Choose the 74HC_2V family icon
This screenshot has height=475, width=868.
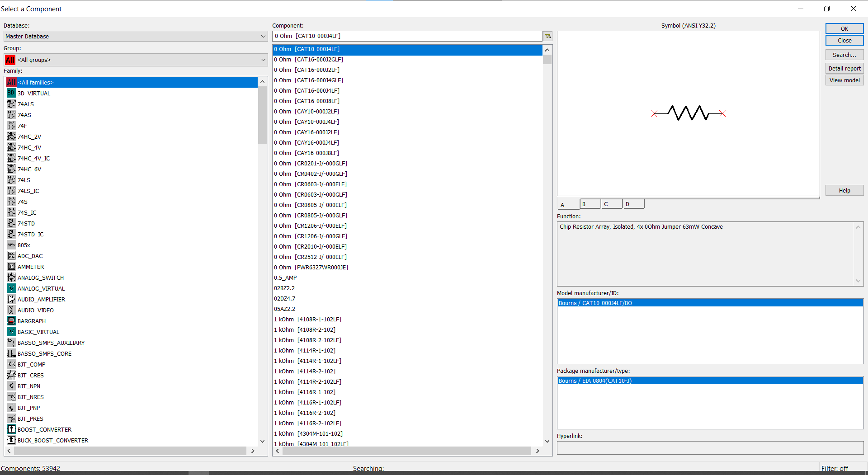(x=11, y=136)
